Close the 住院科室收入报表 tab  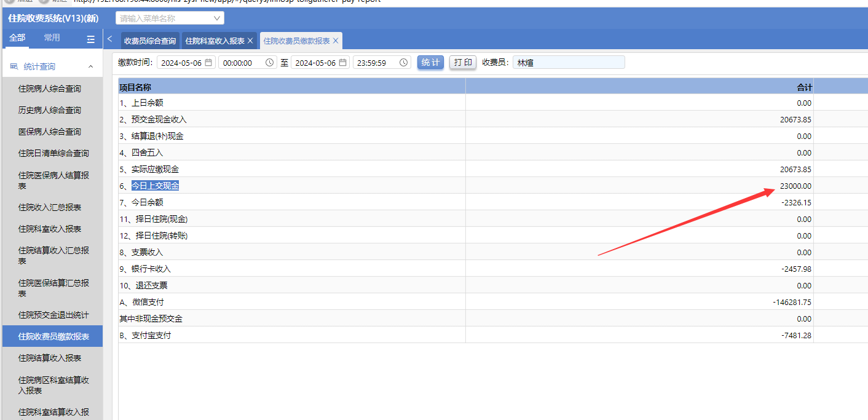[x=250, y=41]
